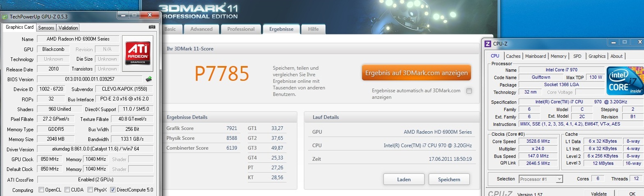Click the QPI Link 2646.5 MHz value
Image resolution: width=644 pixels, height=196 pixels.
click(538, 163)
